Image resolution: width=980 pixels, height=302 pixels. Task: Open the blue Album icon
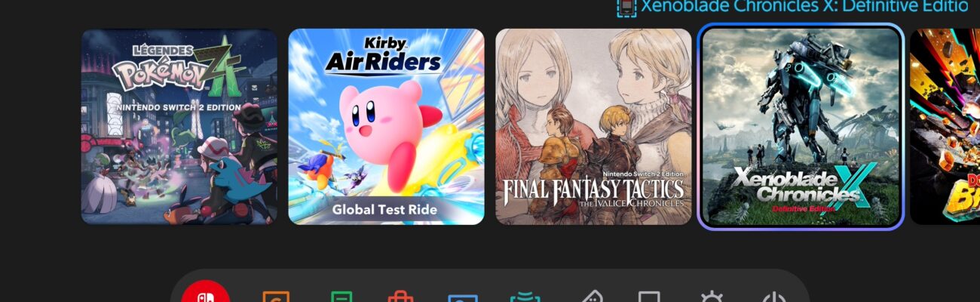coord(462,297)
